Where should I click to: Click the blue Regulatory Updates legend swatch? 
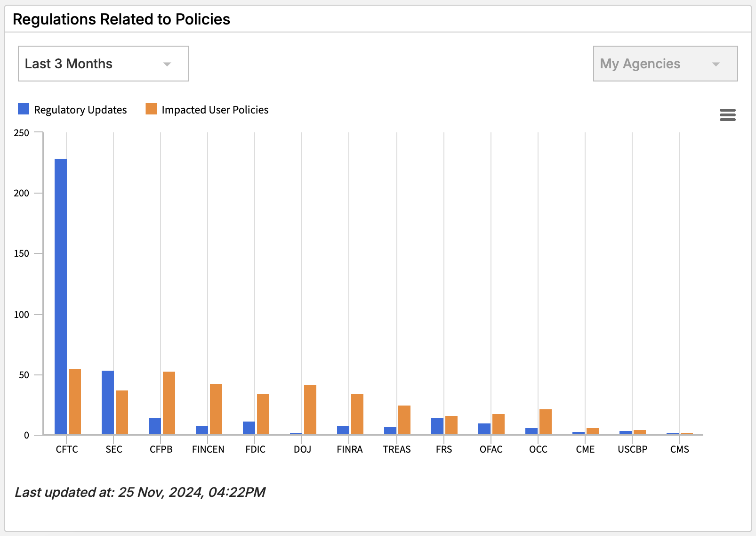(x=24, y=109)
